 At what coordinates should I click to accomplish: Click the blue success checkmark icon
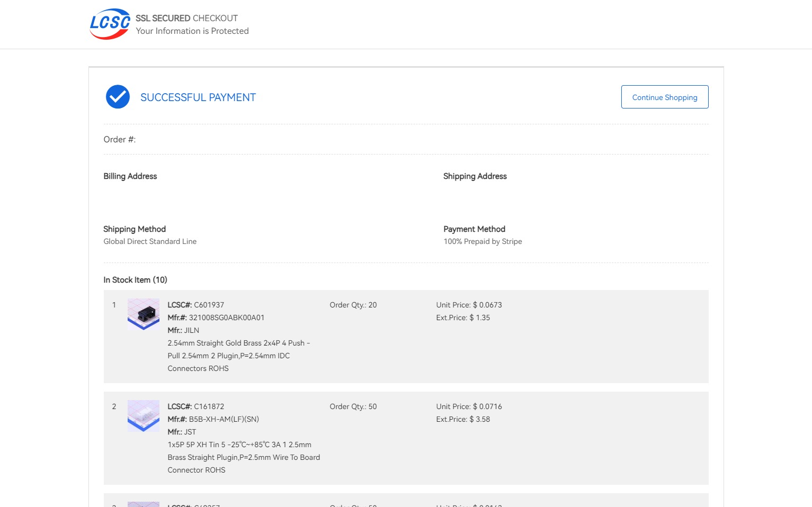(x=118, y=97)
